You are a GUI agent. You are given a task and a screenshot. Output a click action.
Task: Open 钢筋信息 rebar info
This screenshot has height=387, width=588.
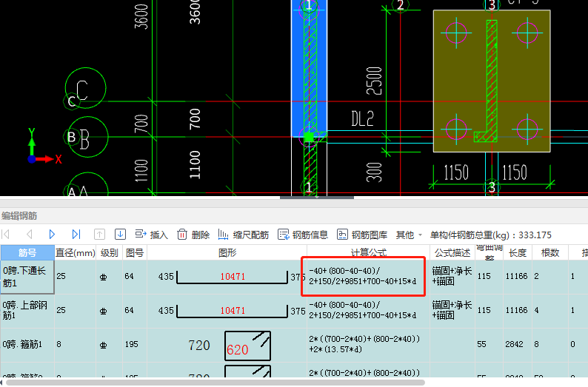pos(303,235)
